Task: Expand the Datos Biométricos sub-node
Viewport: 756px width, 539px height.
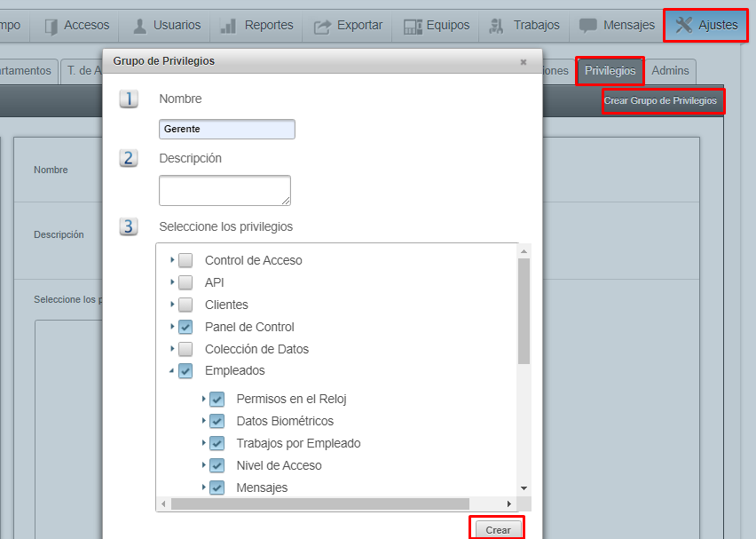Action: coord(204,421)
